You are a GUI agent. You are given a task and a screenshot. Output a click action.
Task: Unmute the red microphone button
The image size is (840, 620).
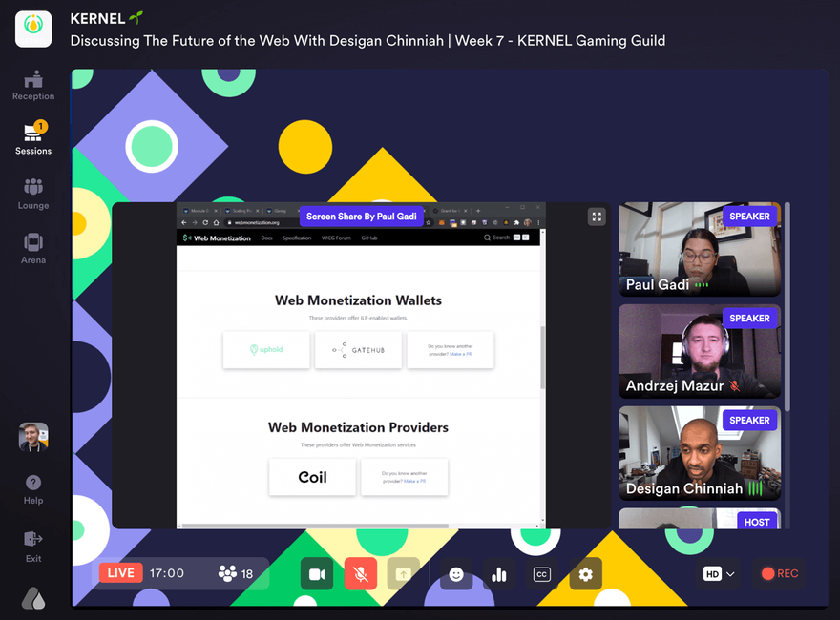point(361,574)
